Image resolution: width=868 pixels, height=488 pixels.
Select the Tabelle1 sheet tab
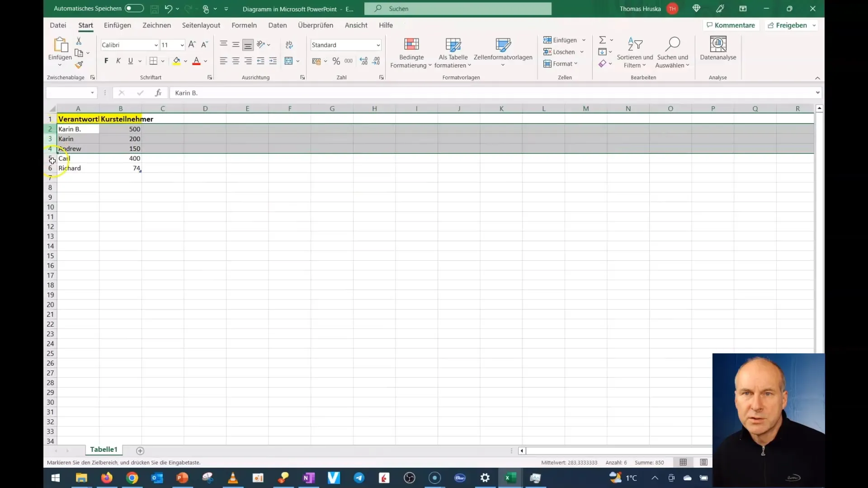click(104, 449)
